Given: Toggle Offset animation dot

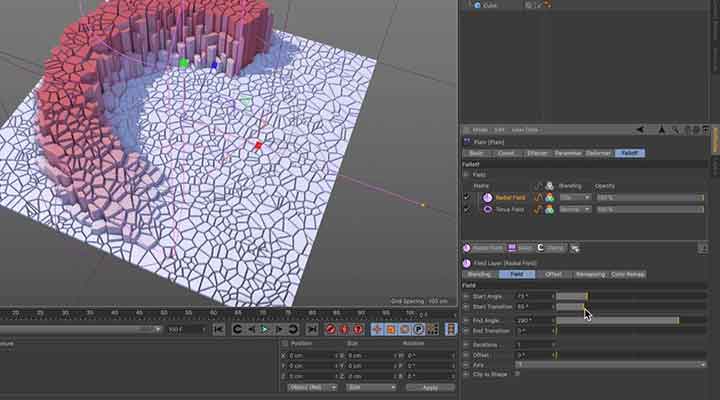Looking at the screenshot, I should (467, 355).
